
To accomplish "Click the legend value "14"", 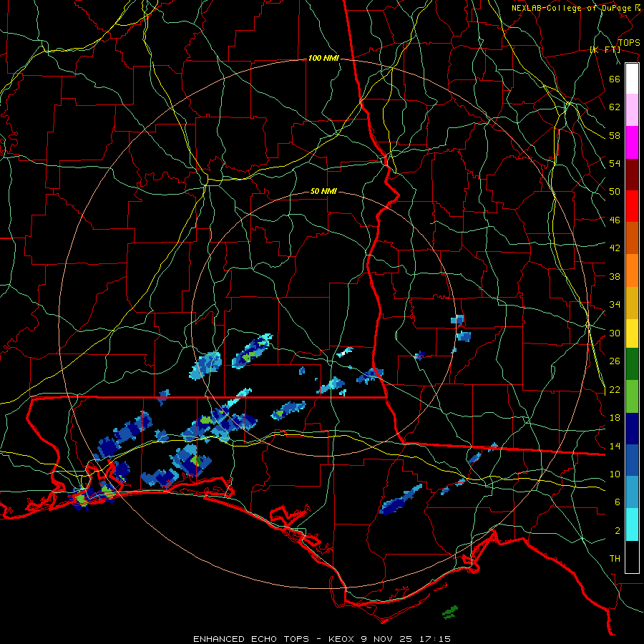I will click(x=615, y=446).
